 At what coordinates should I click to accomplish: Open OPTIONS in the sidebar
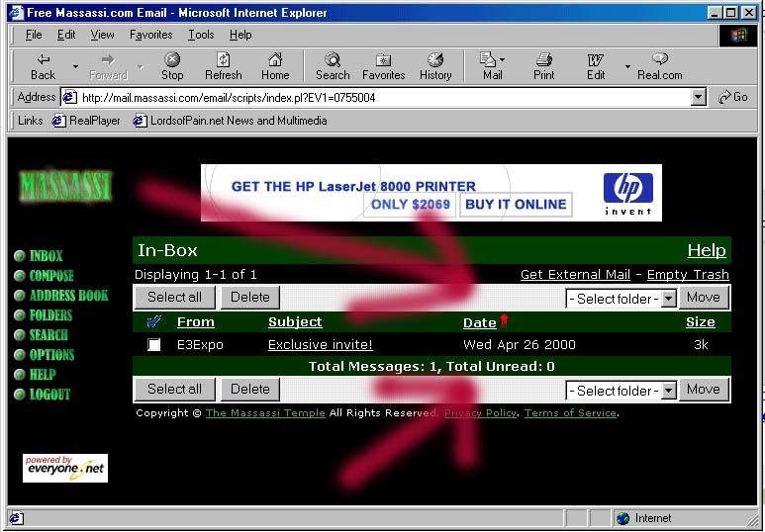pos(51,355)
